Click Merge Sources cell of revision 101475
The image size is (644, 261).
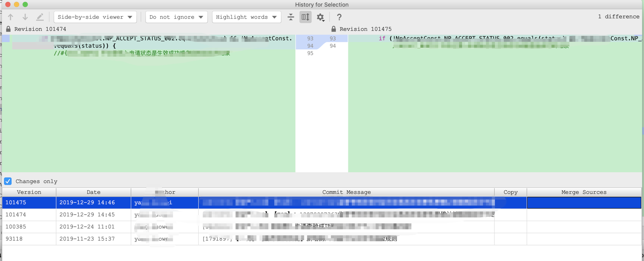[x=584, y=203]
